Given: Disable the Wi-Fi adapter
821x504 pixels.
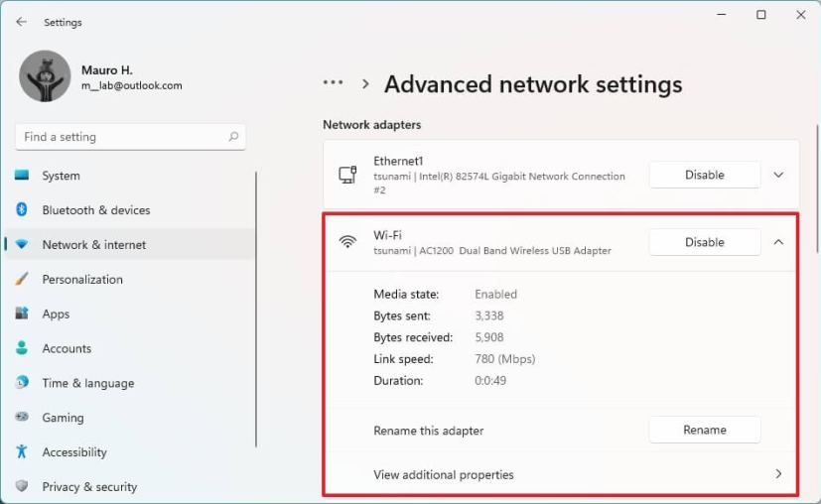Looking at the screenshot, I should click(704, 242).
